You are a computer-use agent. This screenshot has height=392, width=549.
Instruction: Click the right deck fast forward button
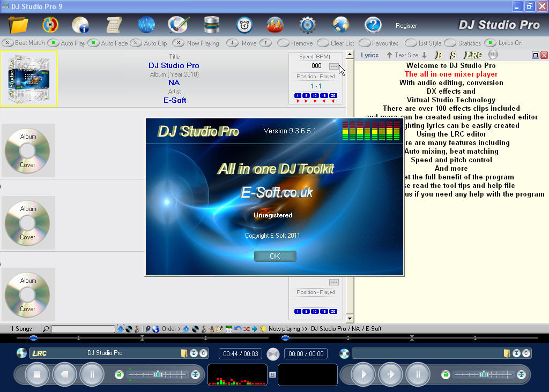390,374
